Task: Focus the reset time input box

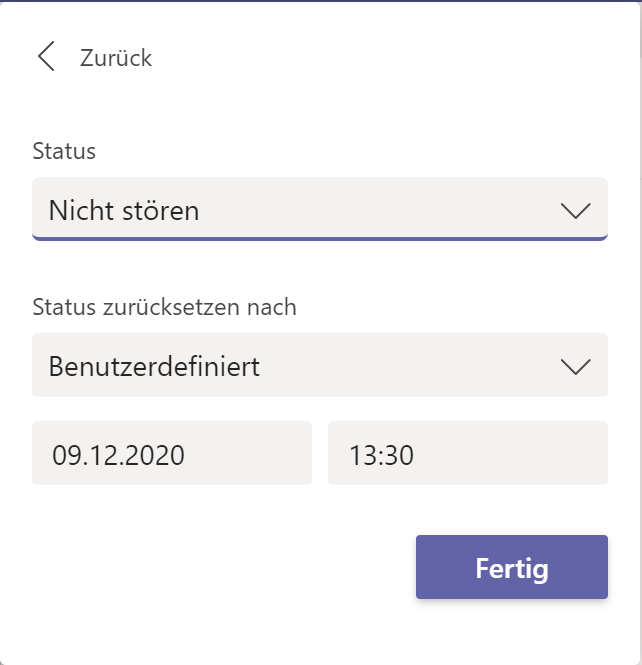Action: point(468,453)
